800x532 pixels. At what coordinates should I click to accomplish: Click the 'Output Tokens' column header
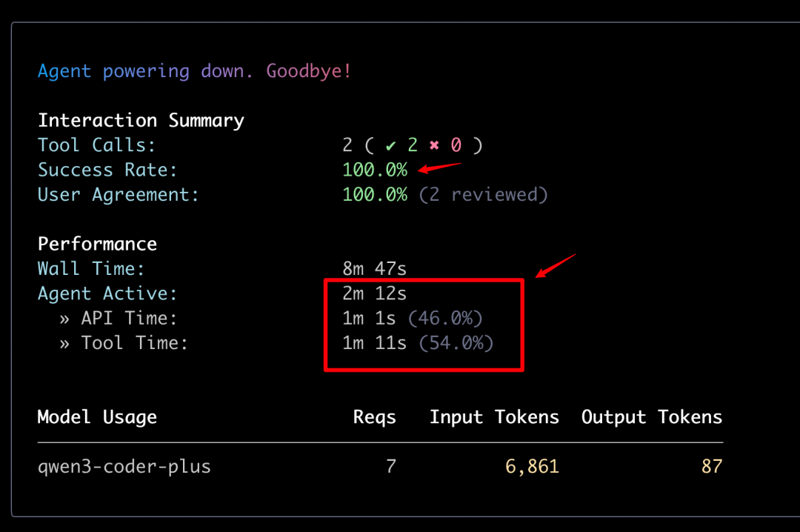tap(652, 417)
